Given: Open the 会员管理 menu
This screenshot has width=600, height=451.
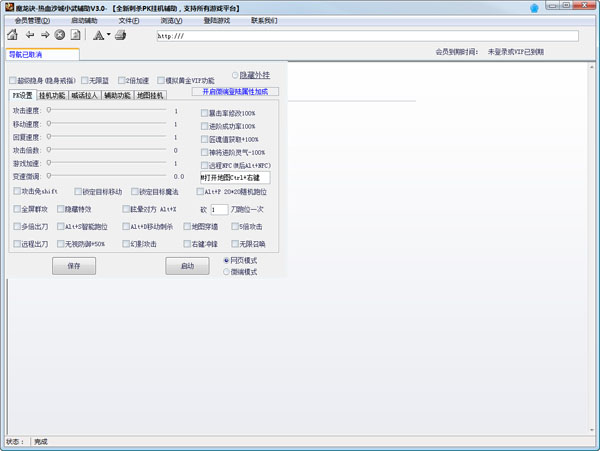Looking at the screenshot, I should coord(32,20).
